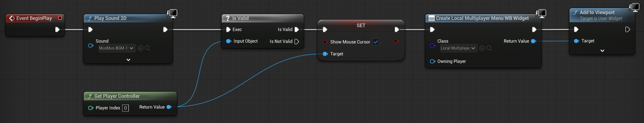Click Player Index value field
This screenshot has width=644, height=123.
click(125, 108)
